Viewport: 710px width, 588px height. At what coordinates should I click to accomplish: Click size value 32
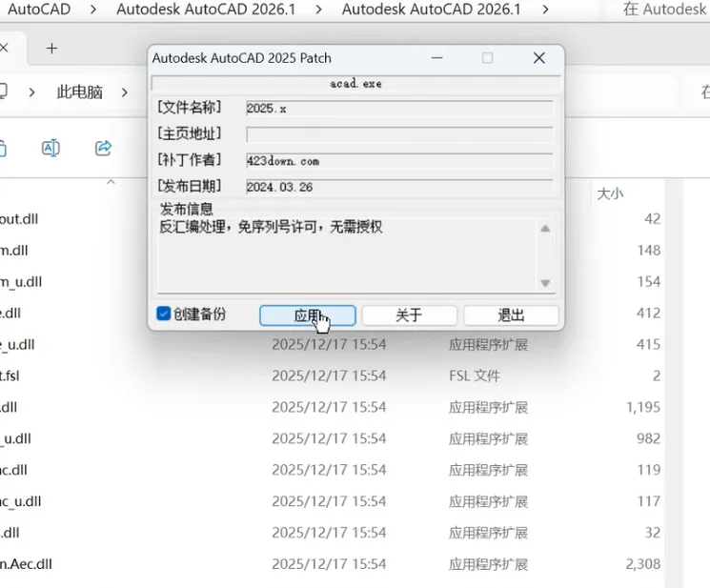653,533
